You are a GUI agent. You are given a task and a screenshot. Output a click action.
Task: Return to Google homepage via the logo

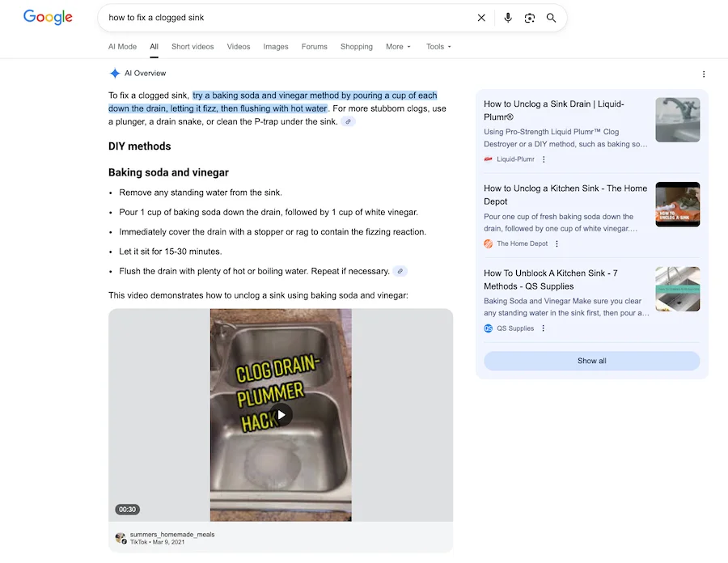pyautogui.click(x=48, y=17)
